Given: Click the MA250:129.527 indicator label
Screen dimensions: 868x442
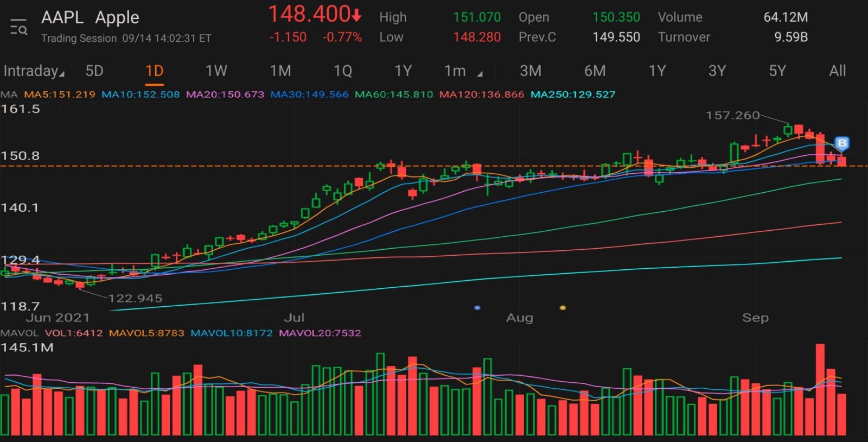Looking at the screenshot, I should pos(573,94).
